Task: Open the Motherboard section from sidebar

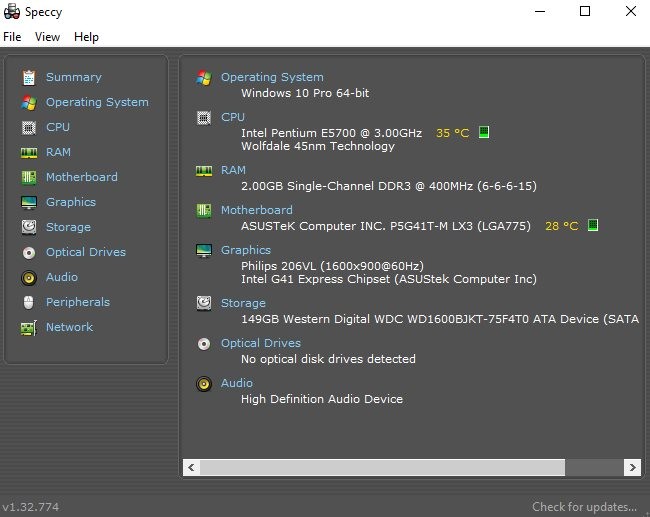Action: [x=82, y=177]
